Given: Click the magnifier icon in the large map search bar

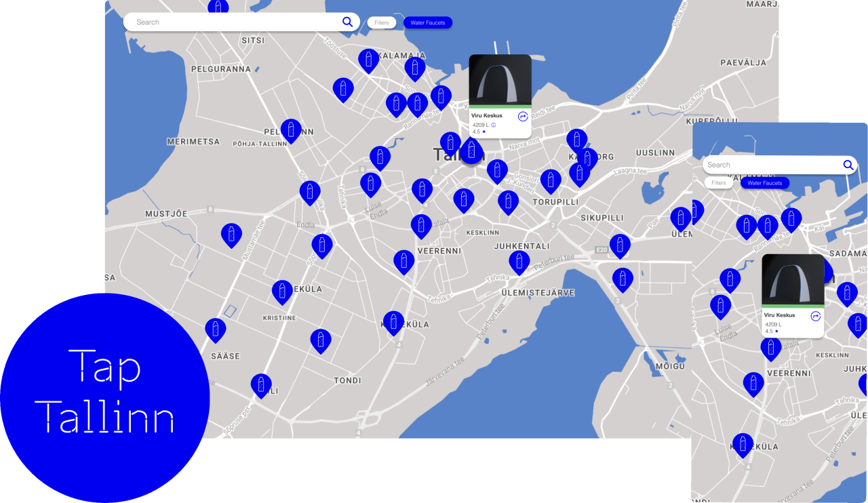Looking at the screenshot, I should click(x=348, y=22).
